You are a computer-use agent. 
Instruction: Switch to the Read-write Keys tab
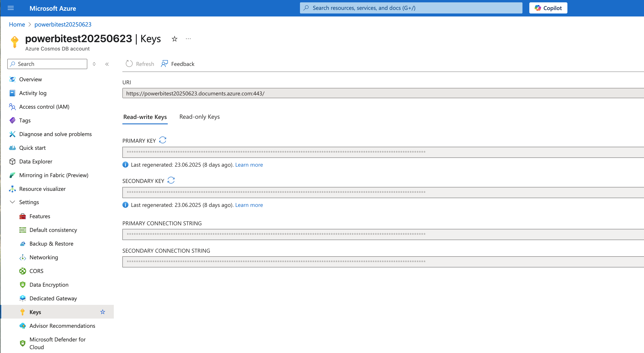click(x=145, y=117)
